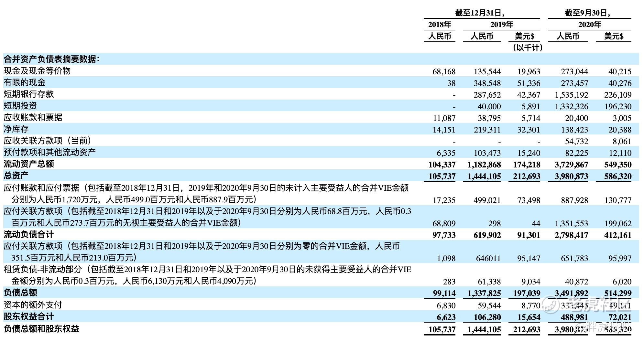Click the 短期投资 row label
Viewport: 644px width, 342px height.
pyautogui.click(x=20, y=106)
